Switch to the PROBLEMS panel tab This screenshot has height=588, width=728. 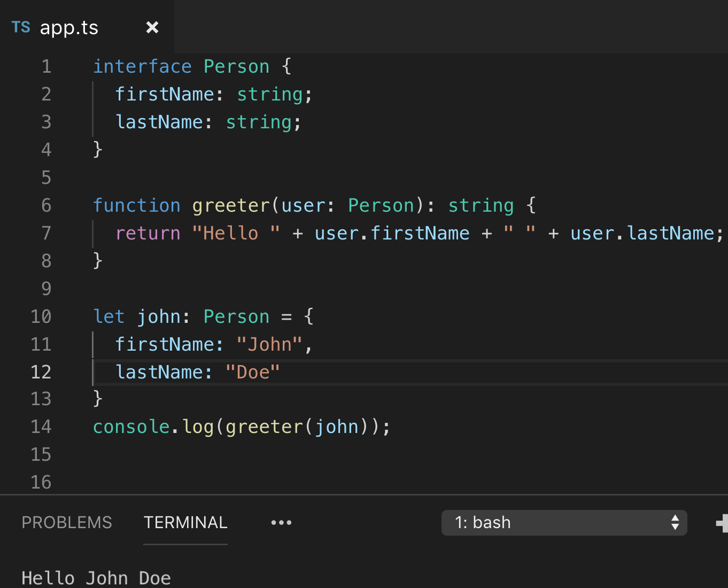(x=67, y=522)
